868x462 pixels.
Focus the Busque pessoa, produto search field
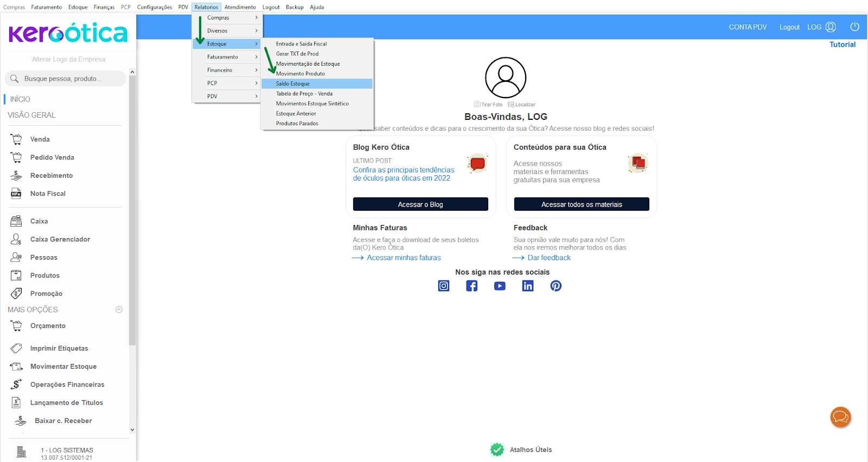coord(65,79)
